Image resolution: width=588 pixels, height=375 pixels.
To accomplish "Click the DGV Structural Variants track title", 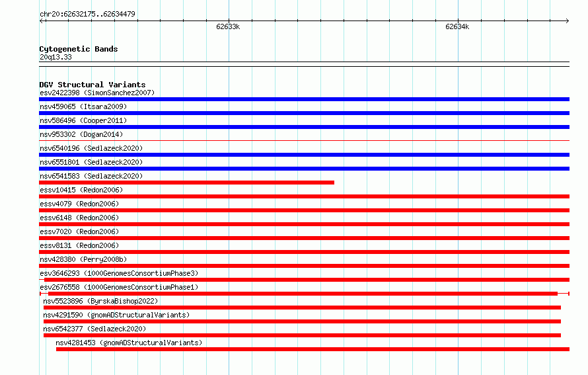I will pyautogui.click(x=92, y=85).
